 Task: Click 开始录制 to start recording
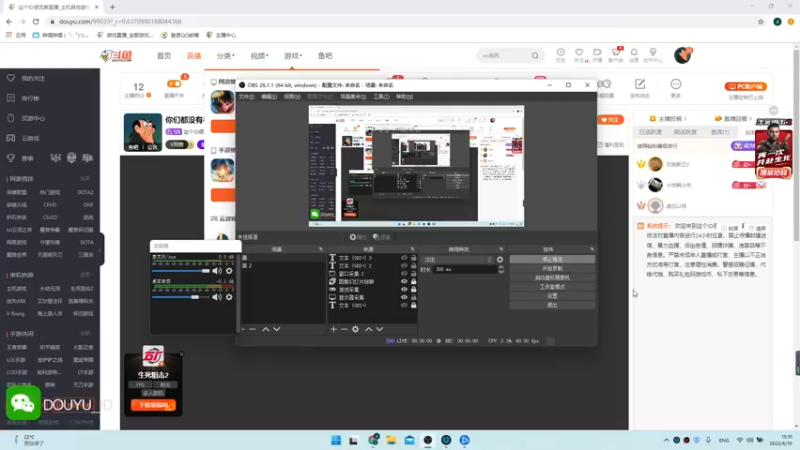point(552,268)
